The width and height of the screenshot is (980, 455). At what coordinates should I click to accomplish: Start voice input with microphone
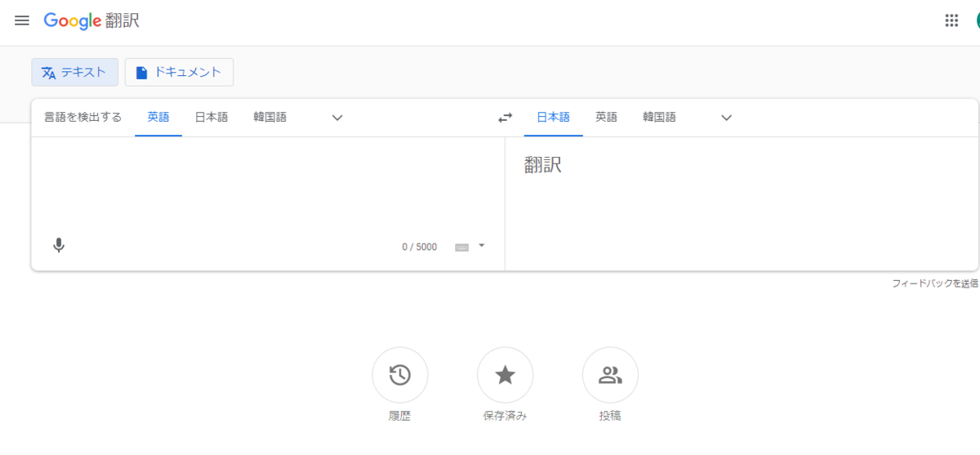[58, 245]
